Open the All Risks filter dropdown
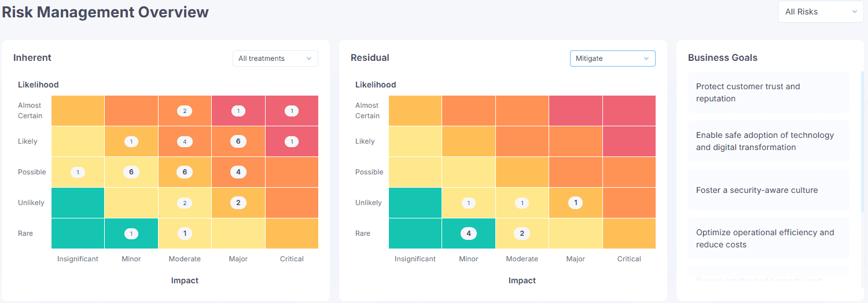The width and height of the screenshot is (868, 303). [821, 12]
